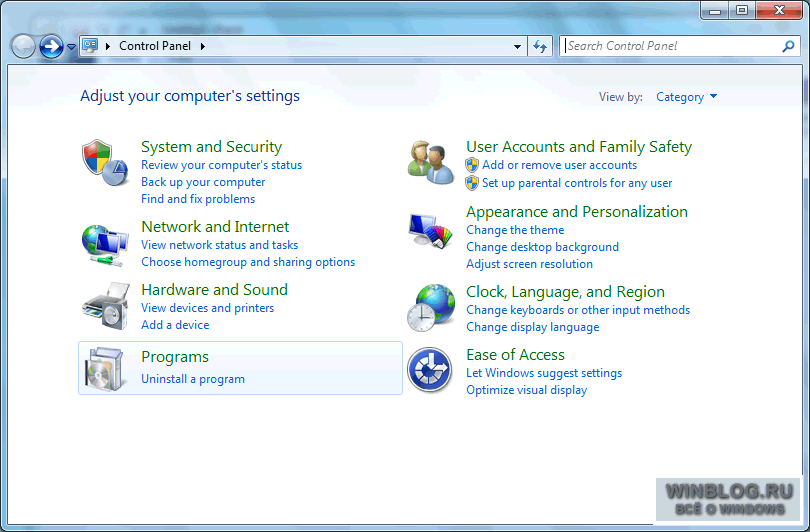Go forward with the Forward arrow button
810x532 pixels.
pos(51,46)
